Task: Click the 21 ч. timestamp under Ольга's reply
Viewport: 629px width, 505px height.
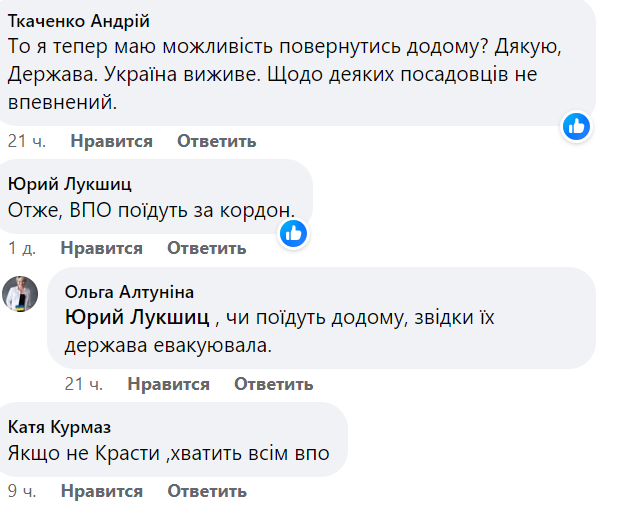Action: 83,384
